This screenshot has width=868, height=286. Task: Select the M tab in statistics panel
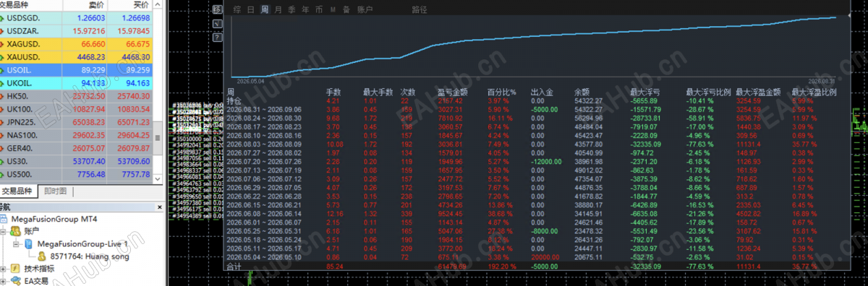coord(333,10)
